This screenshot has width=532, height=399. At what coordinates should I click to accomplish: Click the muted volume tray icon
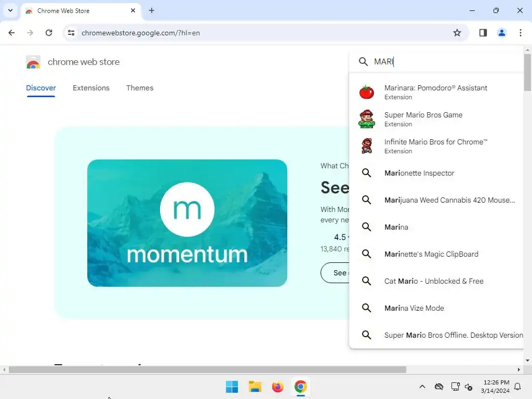(x=469, y=387)
